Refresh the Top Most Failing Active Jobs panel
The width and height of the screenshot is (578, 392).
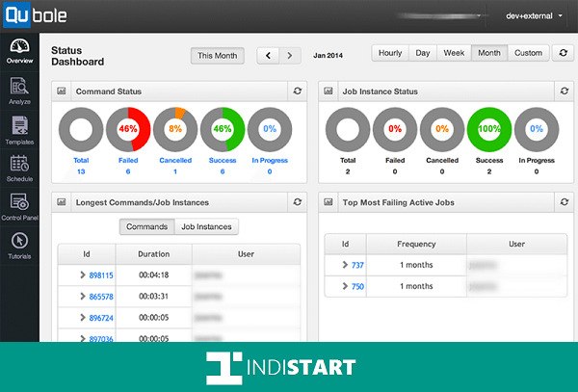click(564, 202)
